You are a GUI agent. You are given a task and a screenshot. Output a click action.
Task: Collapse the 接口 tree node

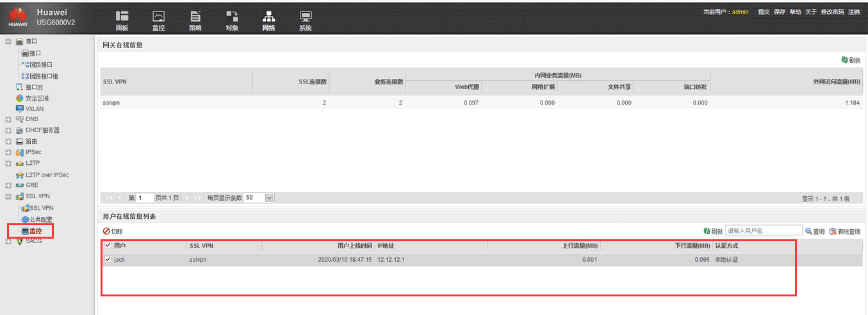tap(8, 42)
